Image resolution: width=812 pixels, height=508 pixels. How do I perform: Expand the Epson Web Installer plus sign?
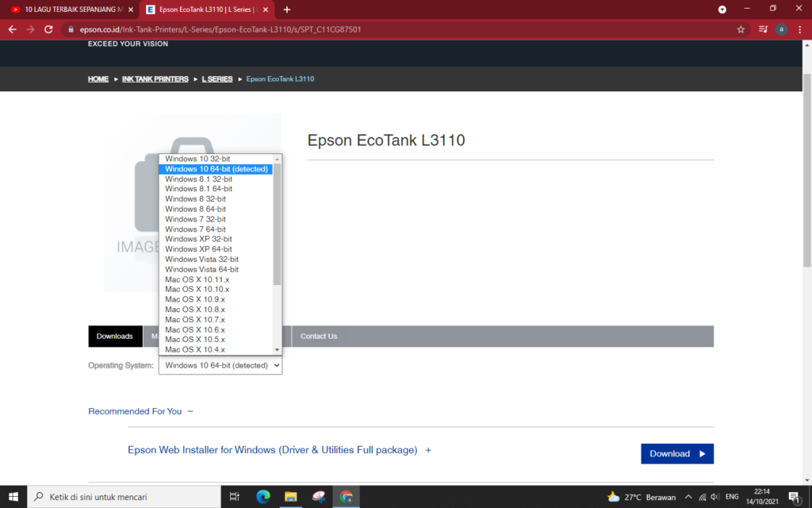428,450
